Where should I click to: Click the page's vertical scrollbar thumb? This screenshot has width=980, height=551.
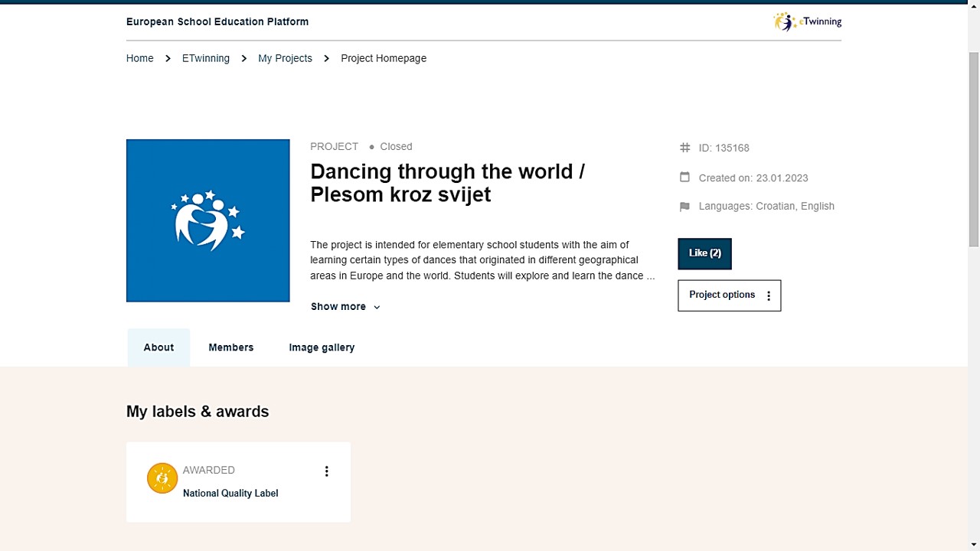click(x=974, y=149)
